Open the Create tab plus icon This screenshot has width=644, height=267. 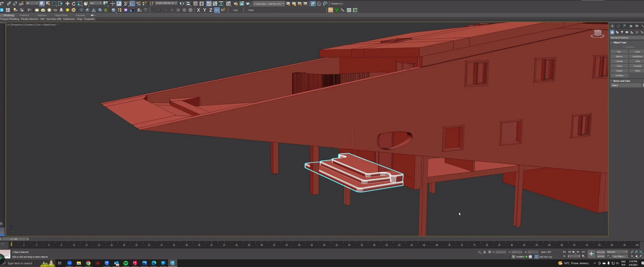(x=612, y=26)
